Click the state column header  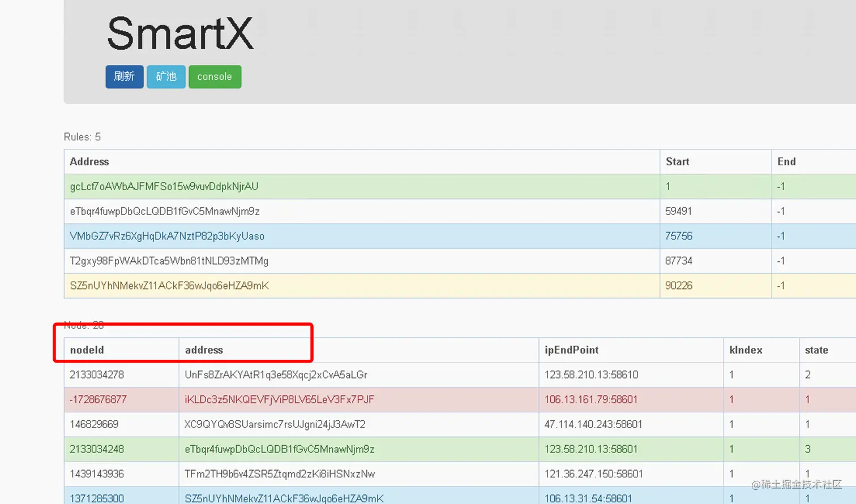click(816, 350)
